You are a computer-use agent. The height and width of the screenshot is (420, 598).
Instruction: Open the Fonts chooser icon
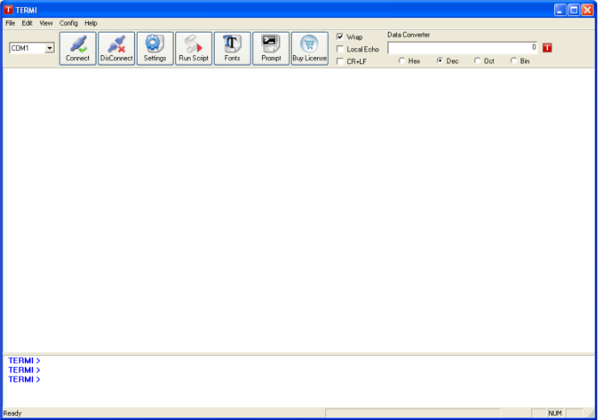coord(232,48)
